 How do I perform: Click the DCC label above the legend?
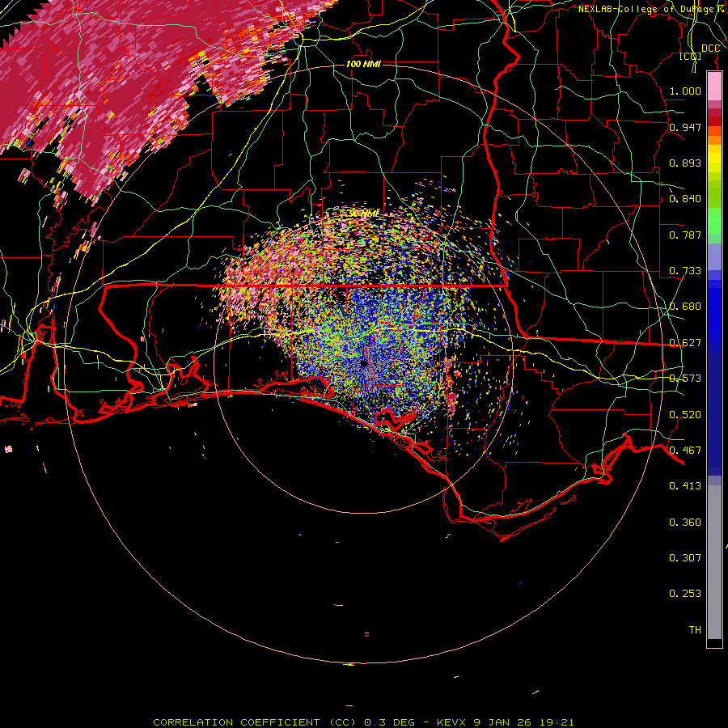click(x=710, y=49)
